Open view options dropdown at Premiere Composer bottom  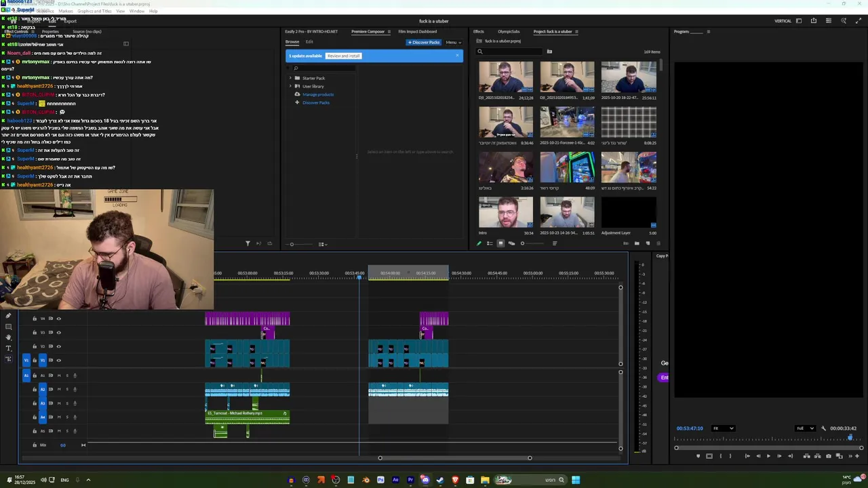point(322,244)
